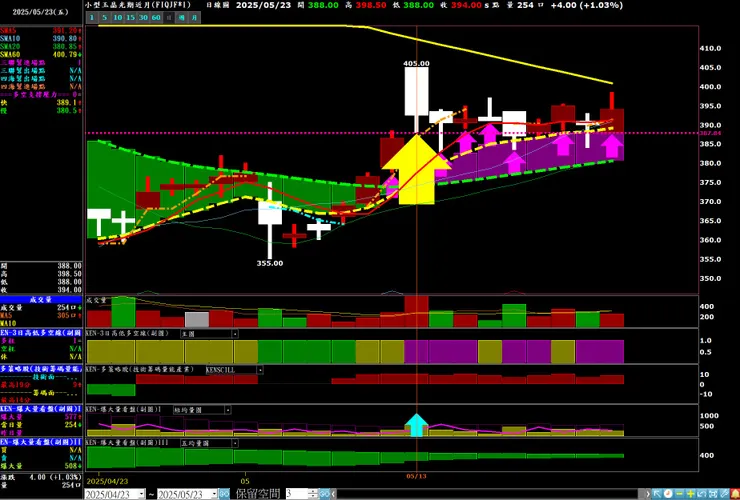Click the KEN-多策略股 panel header on left
The image size is (740, 500).
coord(41,368)
